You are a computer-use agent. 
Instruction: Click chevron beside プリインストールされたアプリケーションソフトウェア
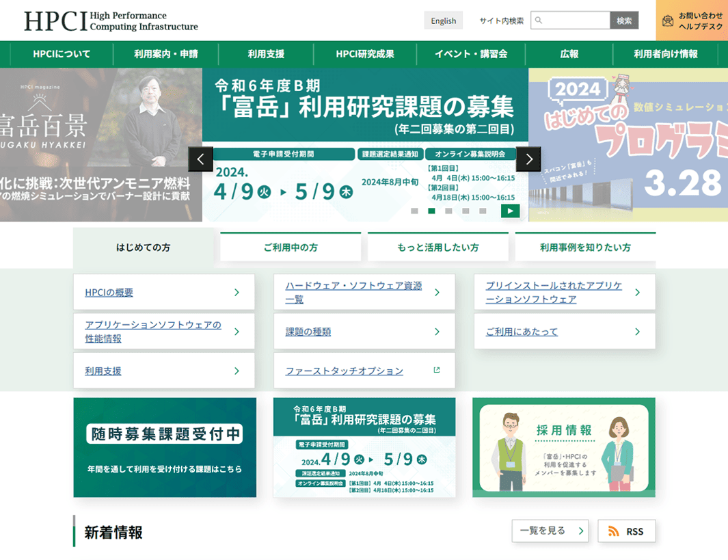638,292
